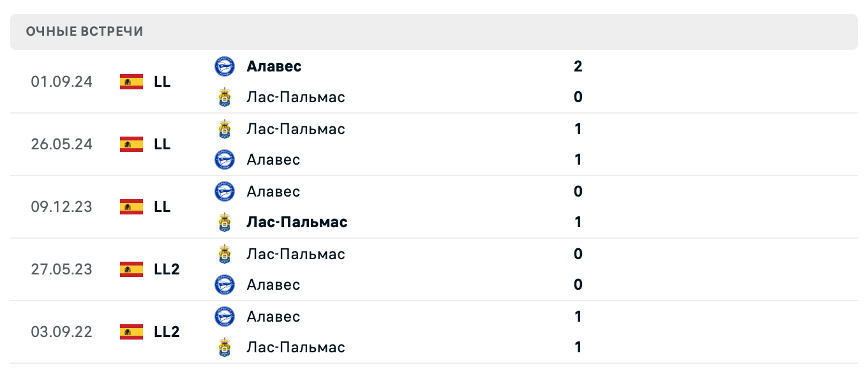Open Лас-Пальмас name in 27.05.23 match
This screenshot has width=868, height=374.
coord(296,254)
